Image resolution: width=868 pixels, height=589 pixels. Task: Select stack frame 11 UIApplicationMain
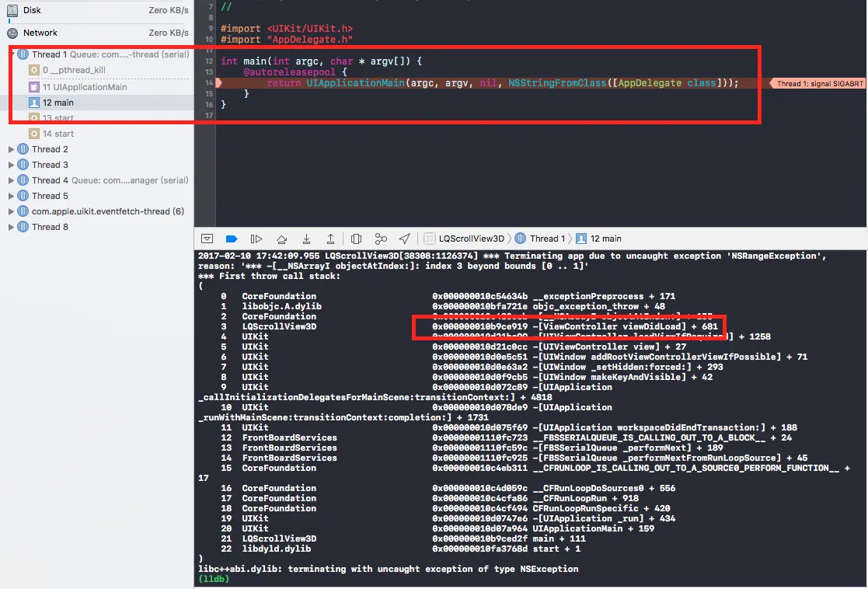tap(97, 87)
